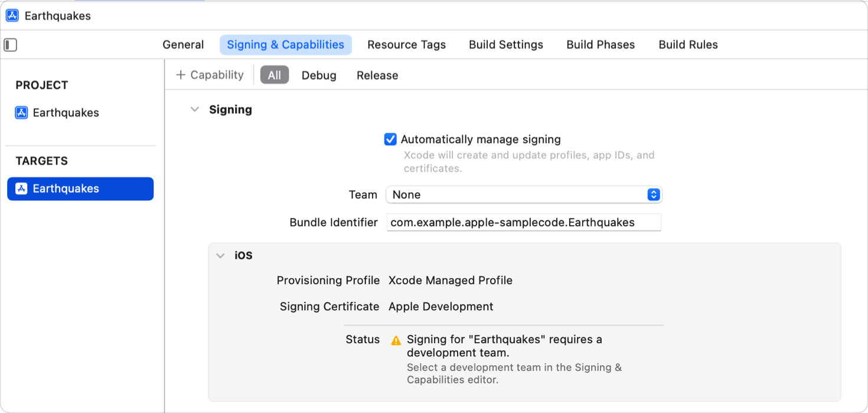Collapse the iOS section chevron

(221, 256)
